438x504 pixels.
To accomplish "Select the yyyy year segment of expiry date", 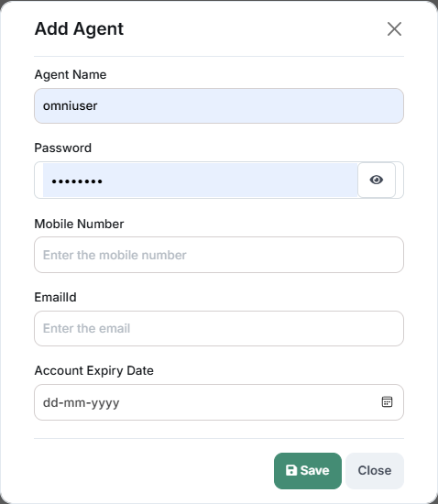I will 105,403.
